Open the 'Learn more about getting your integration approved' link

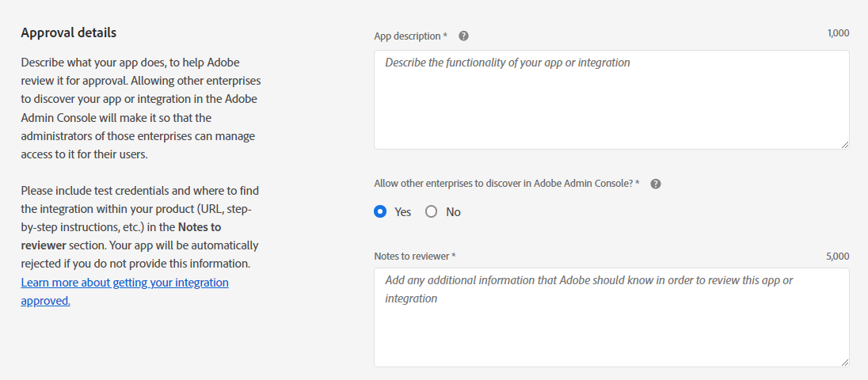pos(124,283)
